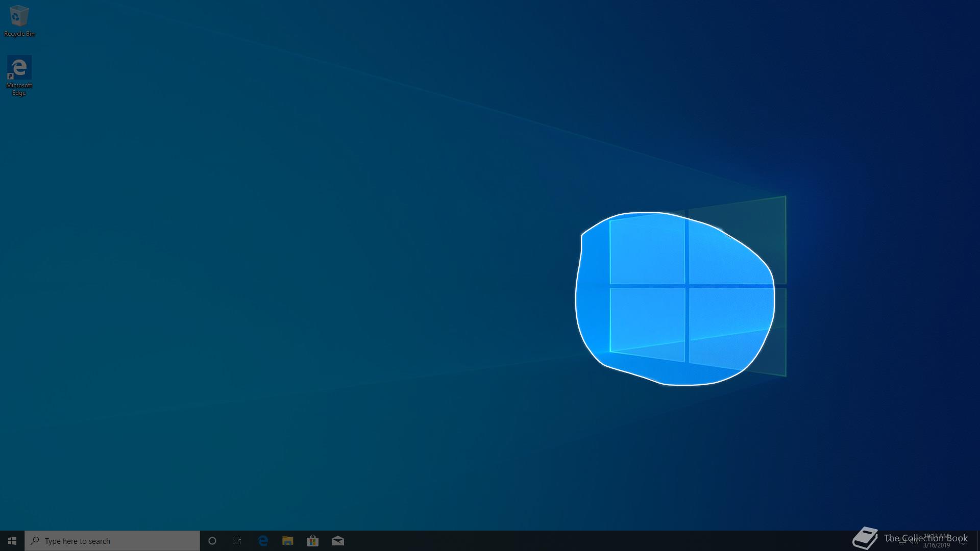Click the 'Type here to search' box
980x551 pixels.
[112, 541]
